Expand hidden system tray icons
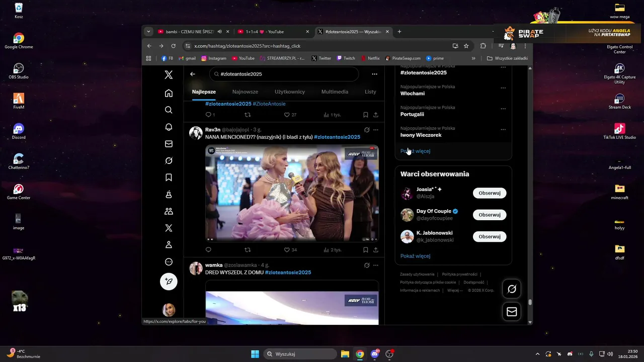The width and height of the screenshot is (644, 362). pyautogui.click(x=537, y=354)
